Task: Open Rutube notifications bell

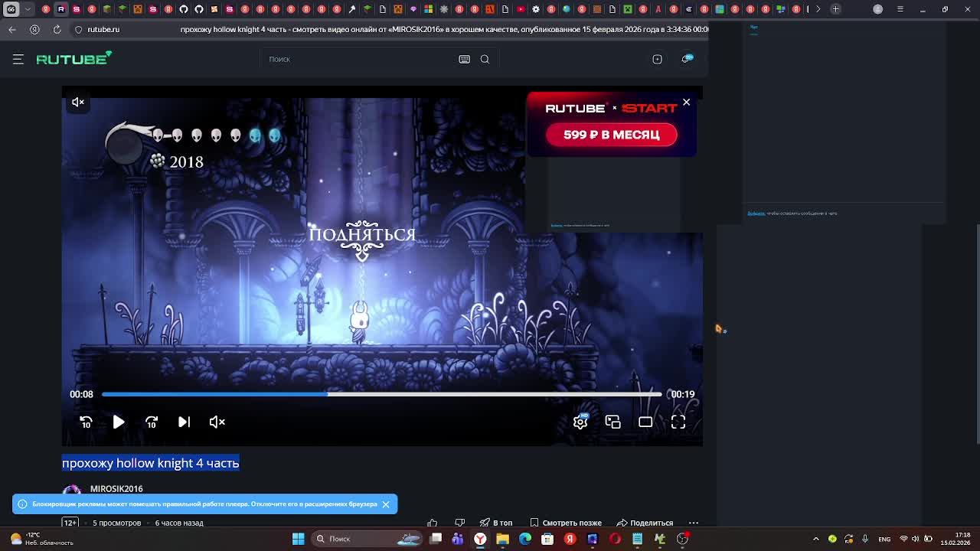Action: pyautogui.click(x=687, y=59)
